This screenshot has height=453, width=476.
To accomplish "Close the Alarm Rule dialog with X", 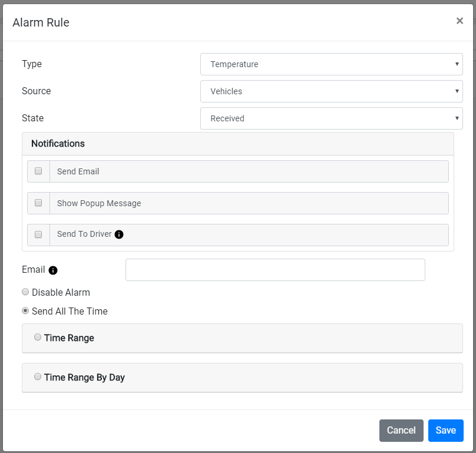I will (460, 21).
